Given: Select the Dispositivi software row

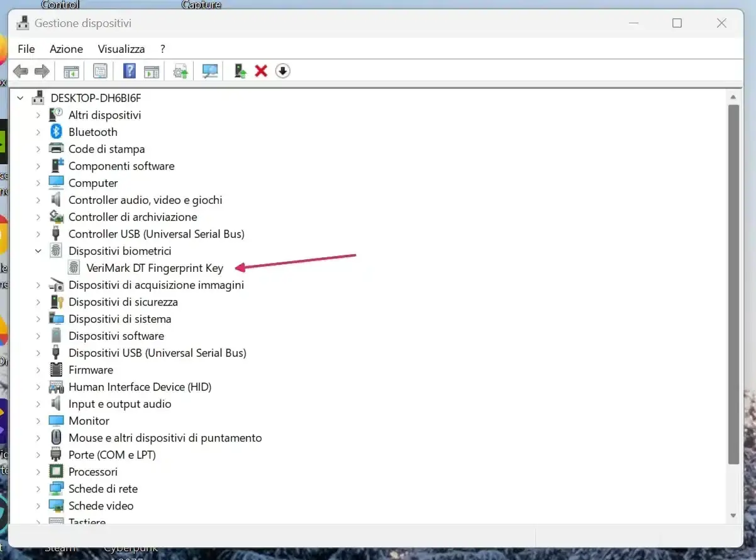Looking at the screenshot, I should click(x=108, y=335).
